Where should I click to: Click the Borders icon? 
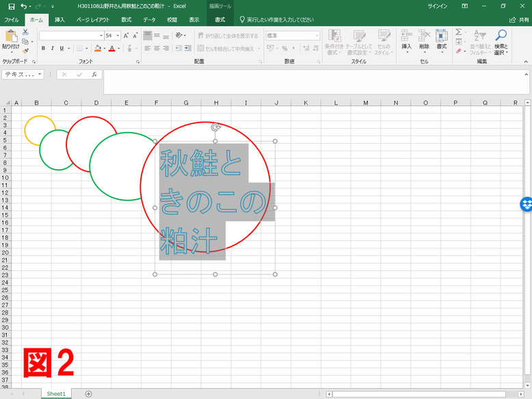[79, 48]
